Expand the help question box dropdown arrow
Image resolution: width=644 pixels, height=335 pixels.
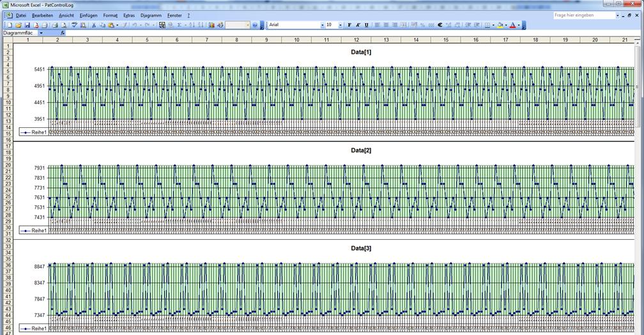(617, 15)
